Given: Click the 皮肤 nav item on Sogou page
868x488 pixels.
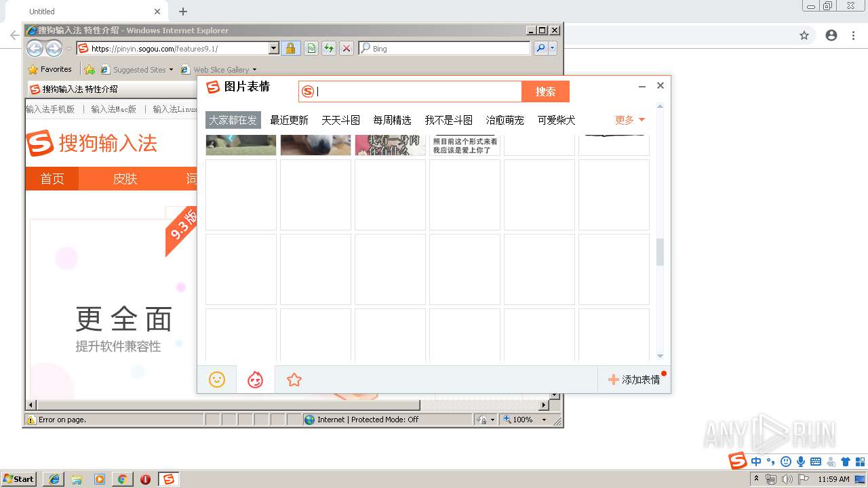Looking at the screenshot, I should click(x=125, y=178).
